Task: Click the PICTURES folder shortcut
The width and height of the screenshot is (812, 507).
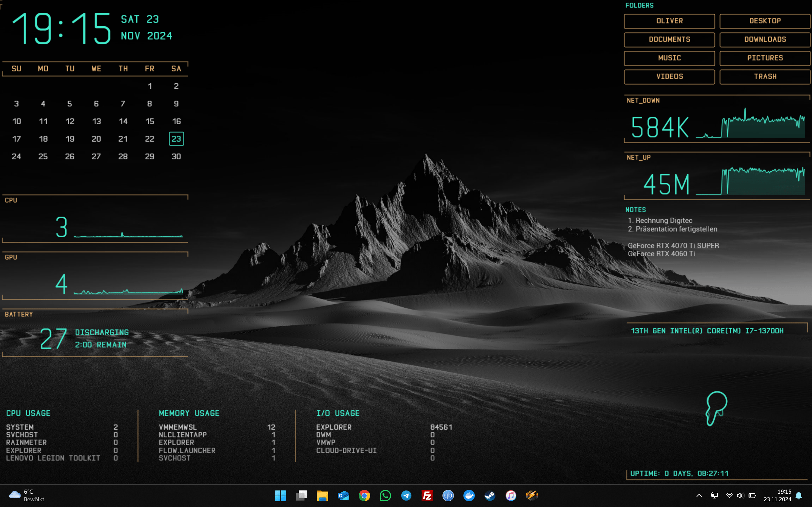Action: pyautogui.click(x=765, y=58)
